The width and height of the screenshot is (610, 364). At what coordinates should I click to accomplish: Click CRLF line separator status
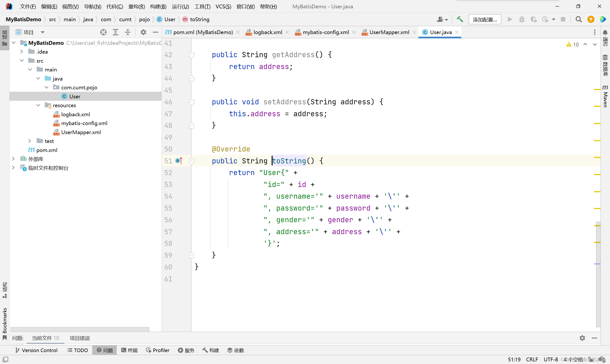coord(532,359)
